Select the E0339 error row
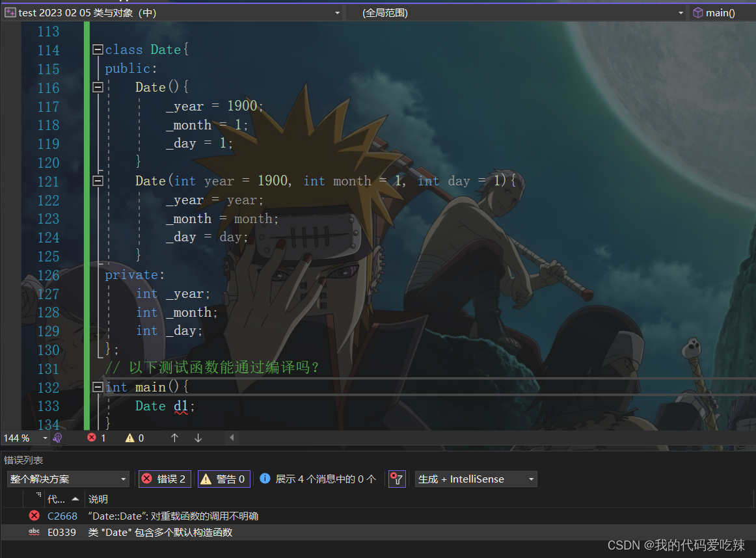The image size is (756, 558). 378,533
